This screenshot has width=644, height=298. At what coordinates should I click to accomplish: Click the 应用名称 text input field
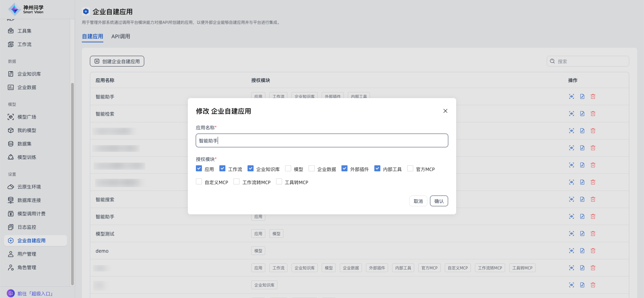(x=322, y=140)
